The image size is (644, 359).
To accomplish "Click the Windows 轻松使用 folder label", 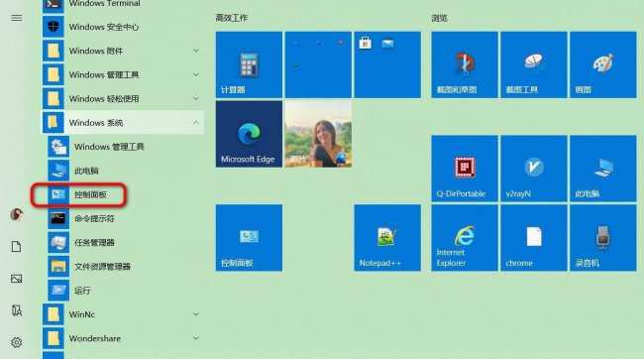I will [x=104, y=99].
